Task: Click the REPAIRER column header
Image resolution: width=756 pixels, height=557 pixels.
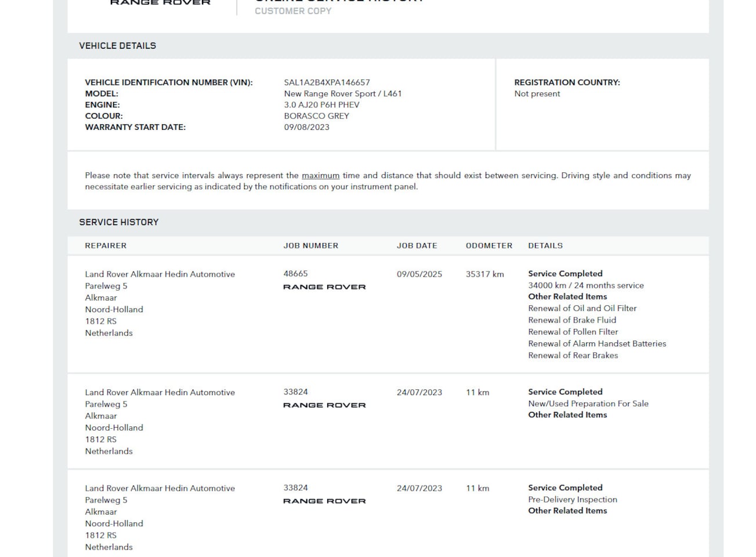Action: pos(106,245)
